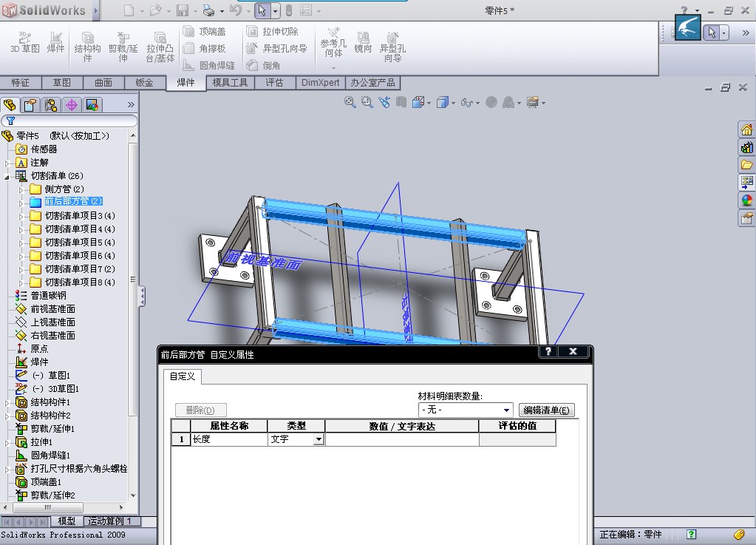Viewport: 756px width, 545px height.
Task: Switch to the 特征 features tab
Action: [x=20, y=83]
